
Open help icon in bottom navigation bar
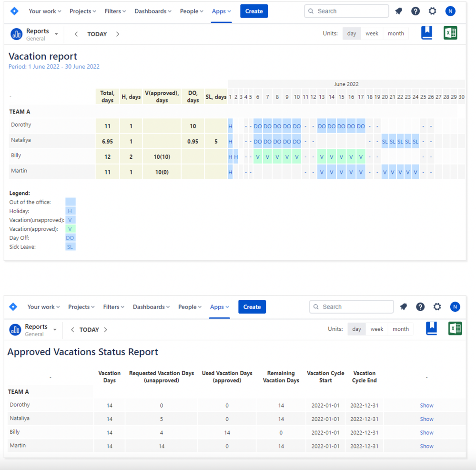click(x=420, y=307)
